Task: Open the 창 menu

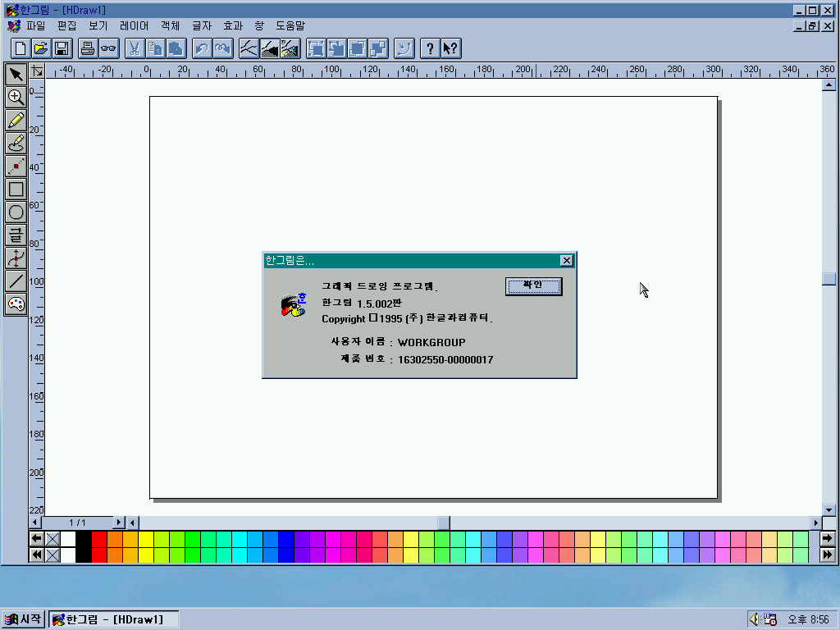Action: pos(259,25)
